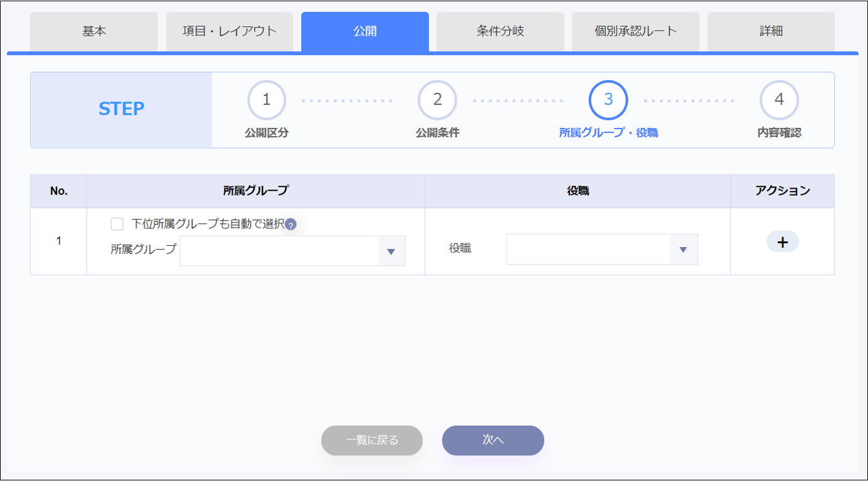
Task: Click the 所属グループ column header
Action: coord(255,191)
